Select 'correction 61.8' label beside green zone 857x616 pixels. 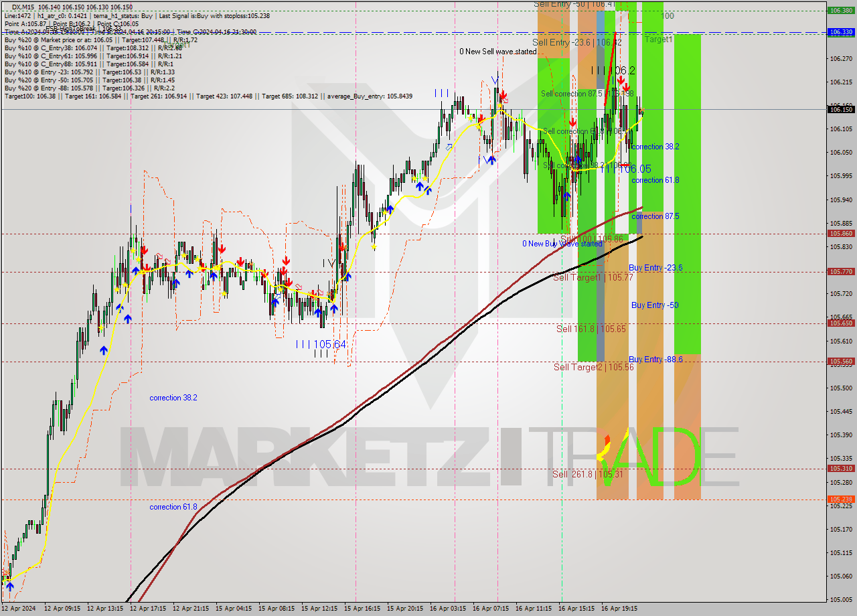[655, 180]
